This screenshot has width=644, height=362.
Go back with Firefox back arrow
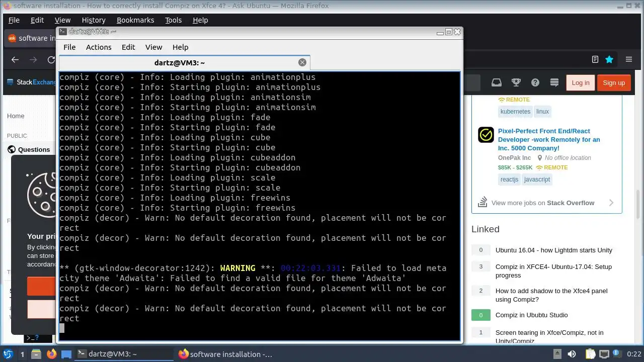pos(15,59)
